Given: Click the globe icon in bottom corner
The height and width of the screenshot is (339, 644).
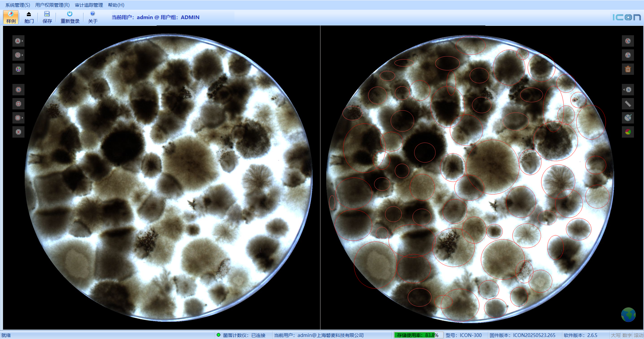Looking at the screenshot, I should coord(628,314).
